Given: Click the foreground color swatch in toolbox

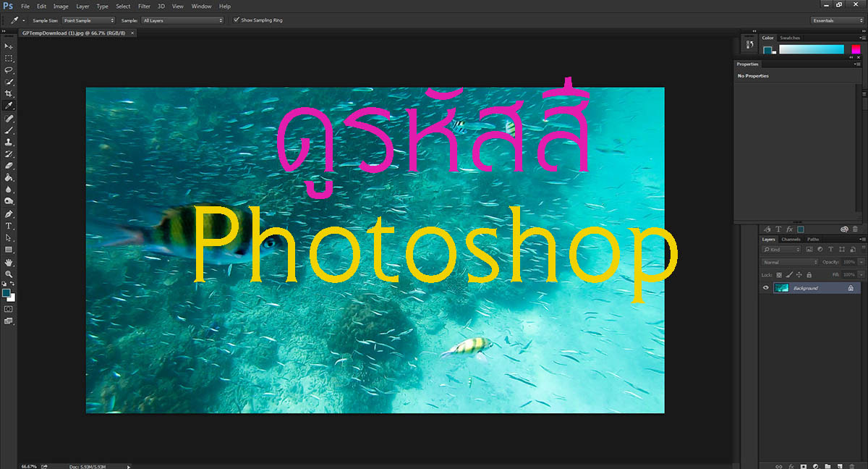Looking at the screenshot, I should tap(7, 293).
